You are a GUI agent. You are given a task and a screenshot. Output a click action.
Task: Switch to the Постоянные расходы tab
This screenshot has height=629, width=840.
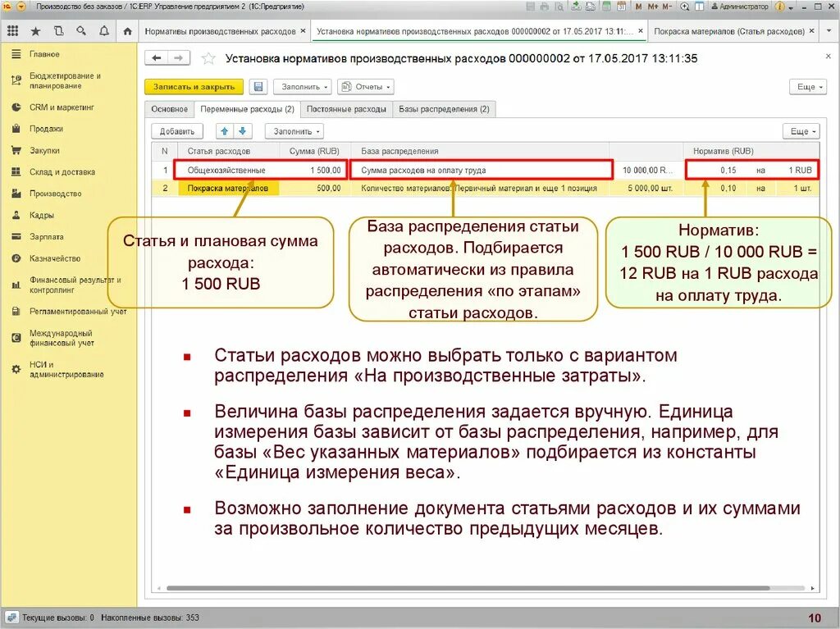[346, 109]
